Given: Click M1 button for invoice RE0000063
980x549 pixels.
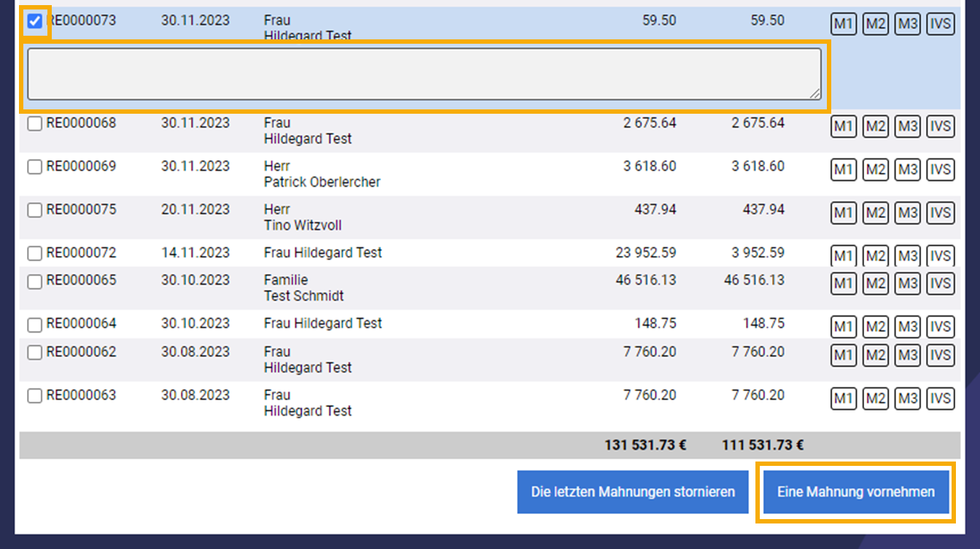Looking at the screenshot, I should click(x=843, y=399).
